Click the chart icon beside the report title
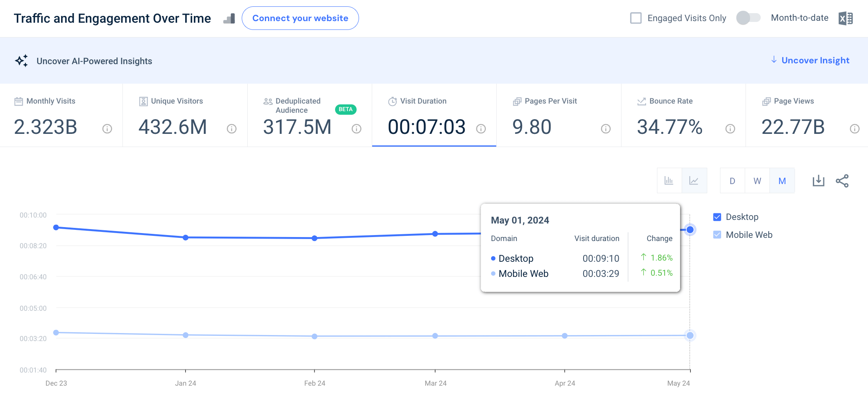 (229, 18)
